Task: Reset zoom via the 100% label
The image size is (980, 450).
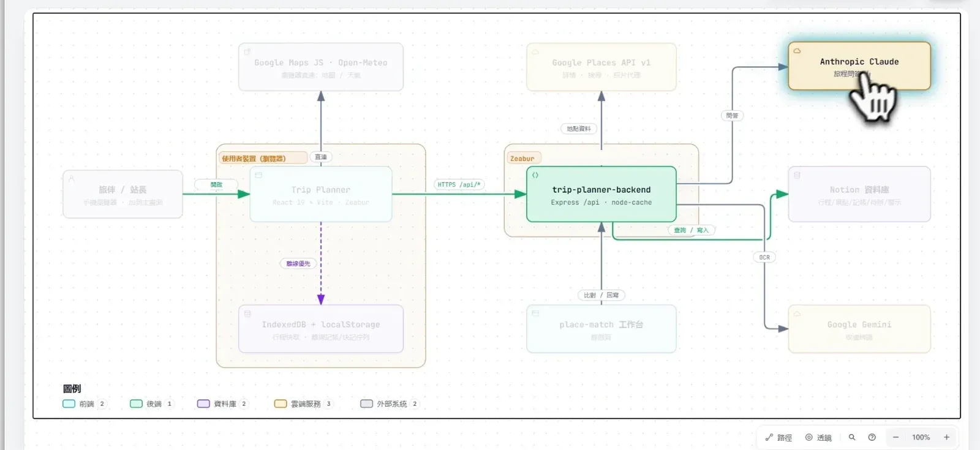Action: point(921,437)
